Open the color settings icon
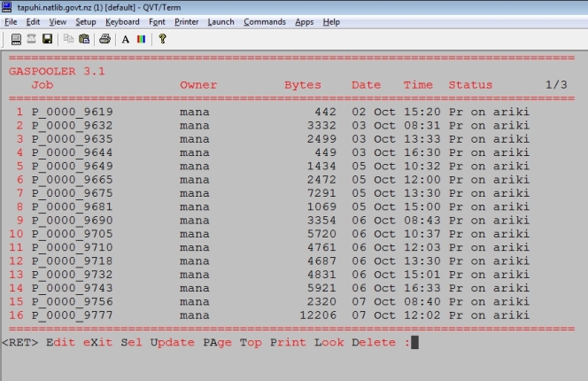Screen dimensions: 588x381 141,39
